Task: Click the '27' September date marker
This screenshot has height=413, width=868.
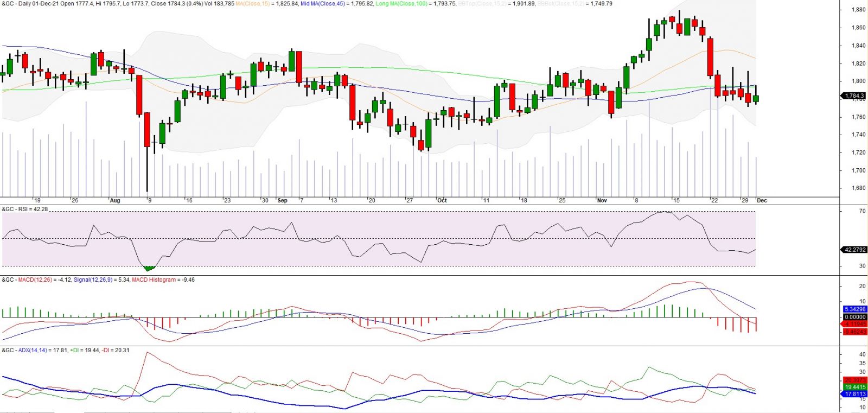Action: pyautogui.click(x=410, y=200)
